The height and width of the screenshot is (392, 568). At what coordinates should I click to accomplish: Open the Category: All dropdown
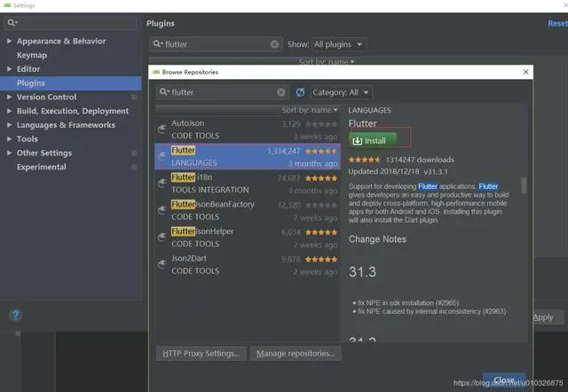click(x=341, y=92)
